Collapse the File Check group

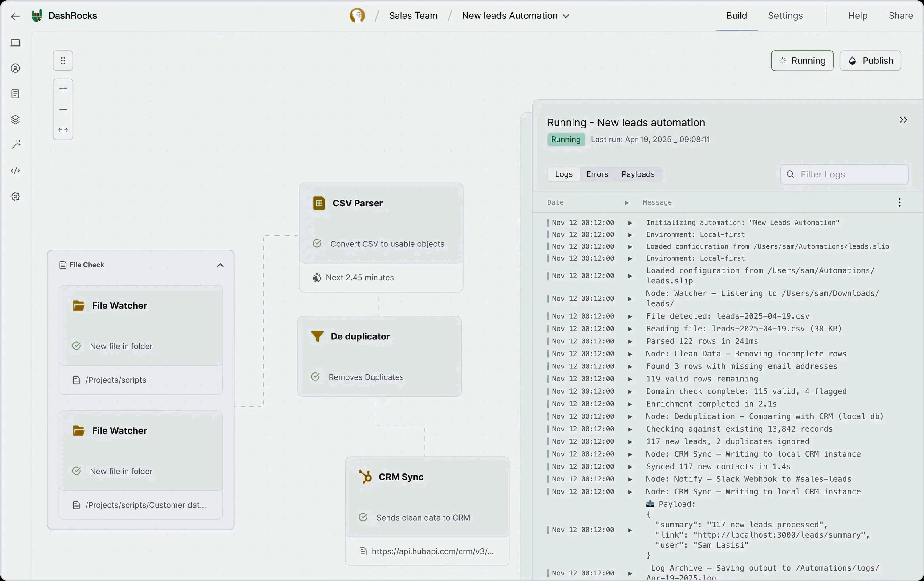pyautogui.click(x=220, y=265)
